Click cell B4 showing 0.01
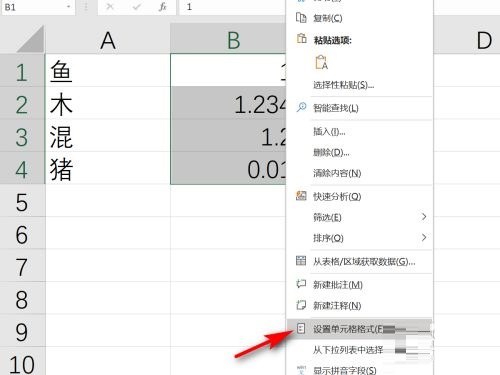 (x=228, y=168)
